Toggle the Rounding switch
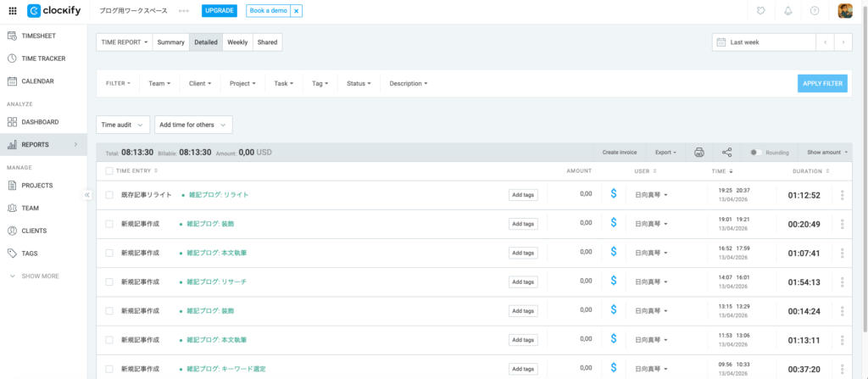868x379 pixels. pos(754,153)
